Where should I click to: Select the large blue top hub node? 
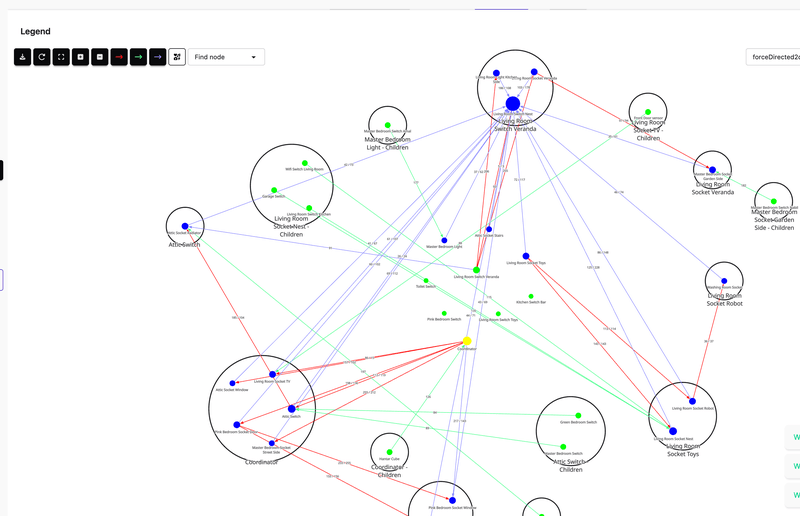(x=513, y=104)
